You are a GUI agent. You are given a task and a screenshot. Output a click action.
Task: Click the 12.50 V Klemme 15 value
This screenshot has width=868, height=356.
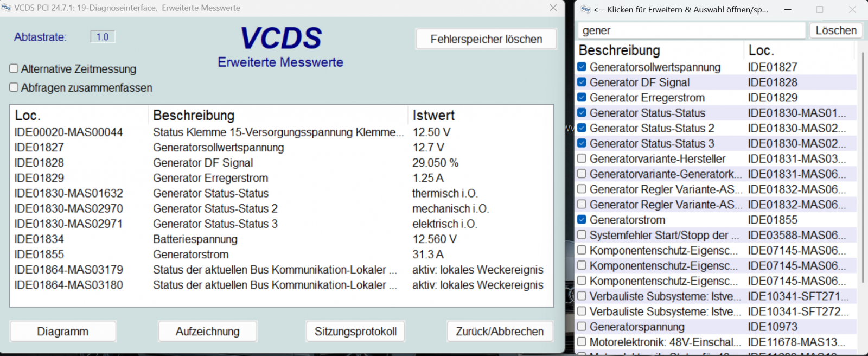tap(431, 132)
